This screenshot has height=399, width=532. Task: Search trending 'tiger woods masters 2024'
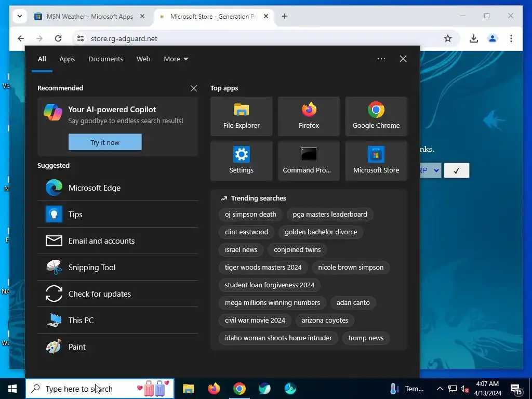pyautogui.click(x=263, y=268)
